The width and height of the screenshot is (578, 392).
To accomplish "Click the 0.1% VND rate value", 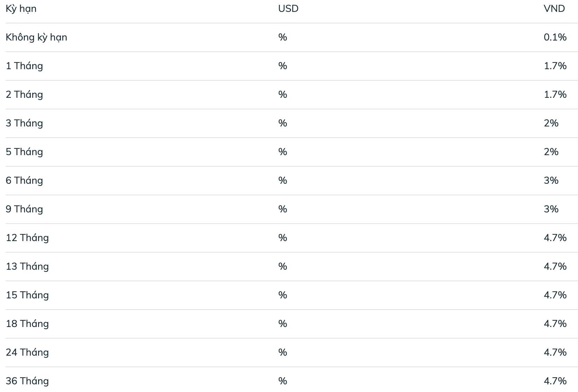I will (555, 37).
